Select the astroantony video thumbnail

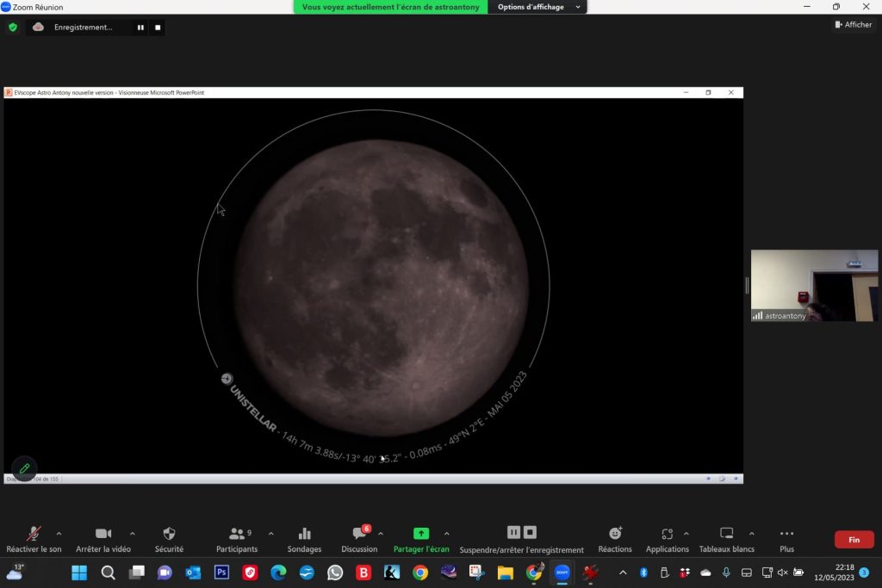814,286
